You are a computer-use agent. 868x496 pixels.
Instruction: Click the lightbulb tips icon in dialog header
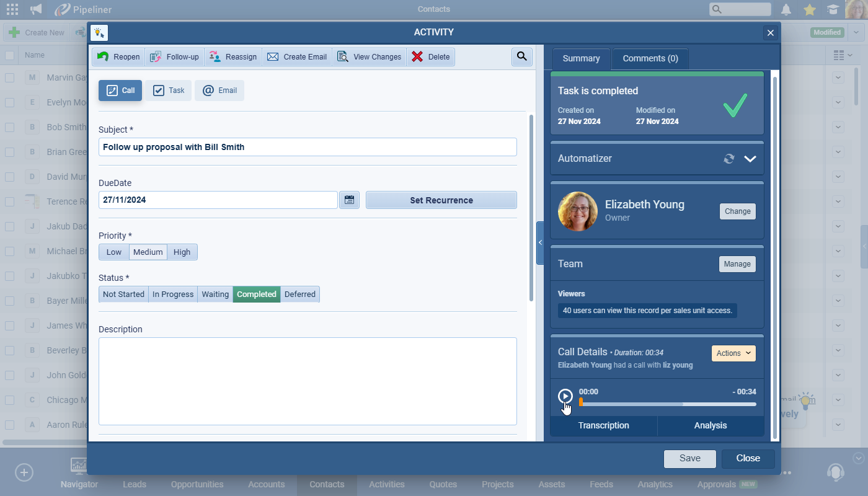(99, 33)
